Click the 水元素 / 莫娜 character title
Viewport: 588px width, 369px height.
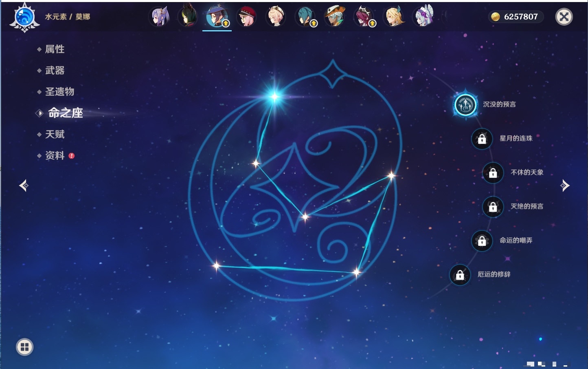coord(68,17)
